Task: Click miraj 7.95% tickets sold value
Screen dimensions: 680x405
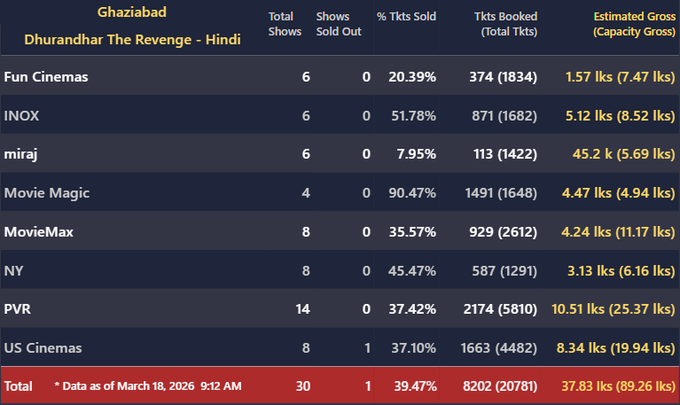Action: [416, 154]
